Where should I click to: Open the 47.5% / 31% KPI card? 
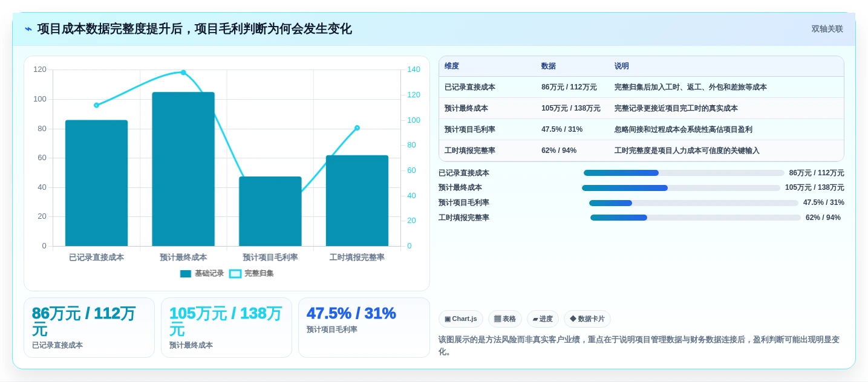[364, 328]
